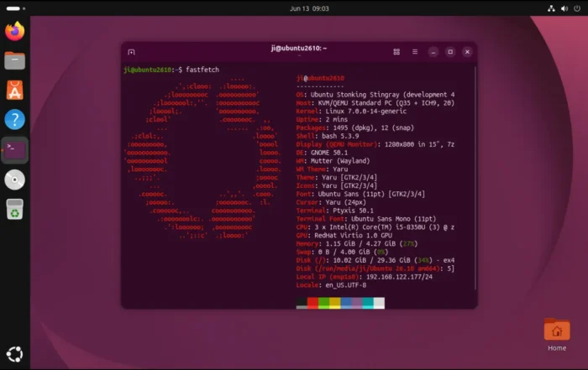Viewport: 588px width, 370px height.
Task: Click the Locale line 'en_US.UTF-8'
Action: pyautogui.click(x=332, y=285)
